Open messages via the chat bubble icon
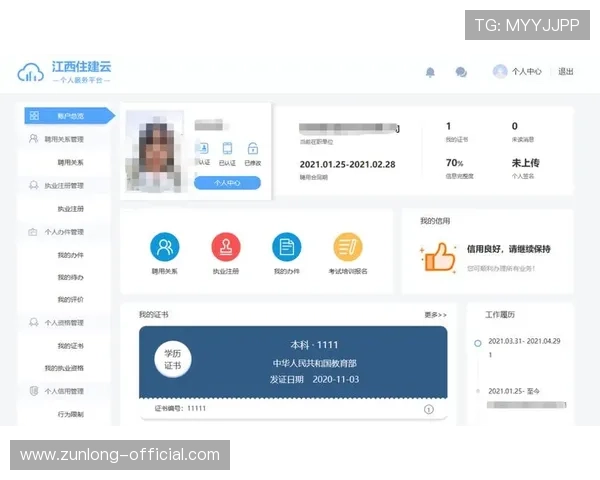 click(x=461, y=72)
